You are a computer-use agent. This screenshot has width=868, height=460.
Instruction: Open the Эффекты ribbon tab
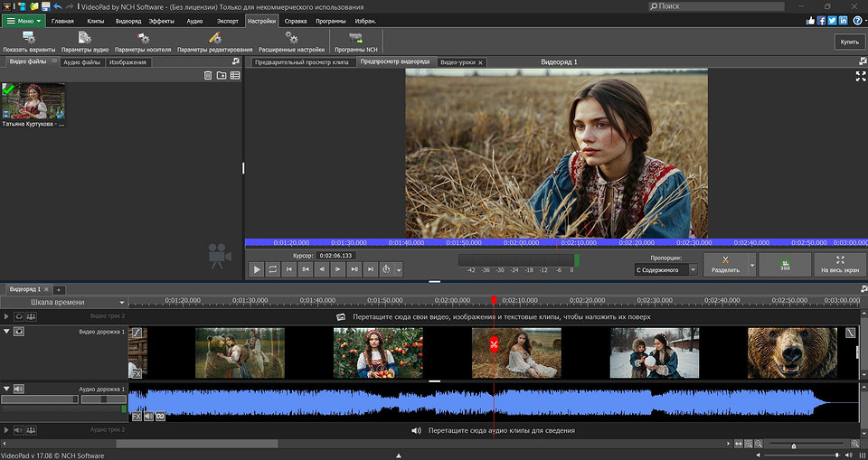point(162,21)
